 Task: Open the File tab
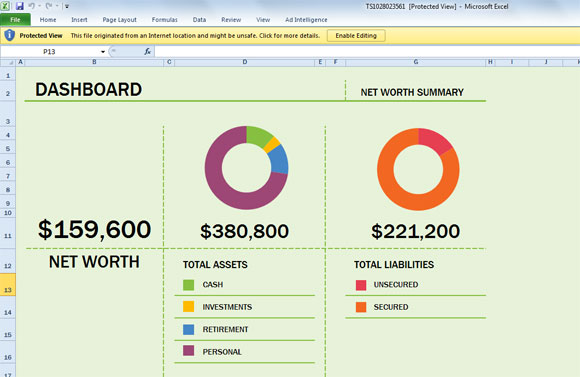[x=15, y=20]
